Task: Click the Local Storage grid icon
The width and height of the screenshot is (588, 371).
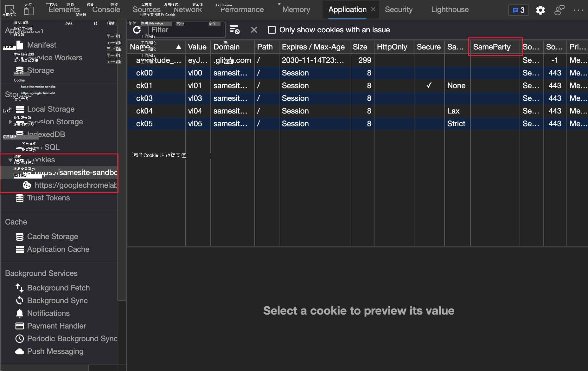Action: pos(20,109)
